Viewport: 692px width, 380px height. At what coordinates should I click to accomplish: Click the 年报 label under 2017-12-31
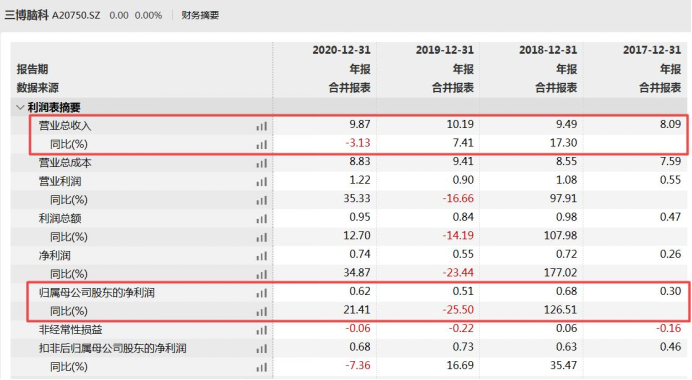671,69
